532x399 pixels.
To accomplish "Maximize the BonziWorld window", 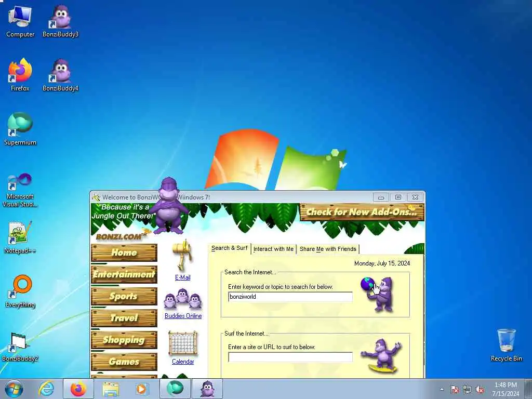I will click(398, 197).
